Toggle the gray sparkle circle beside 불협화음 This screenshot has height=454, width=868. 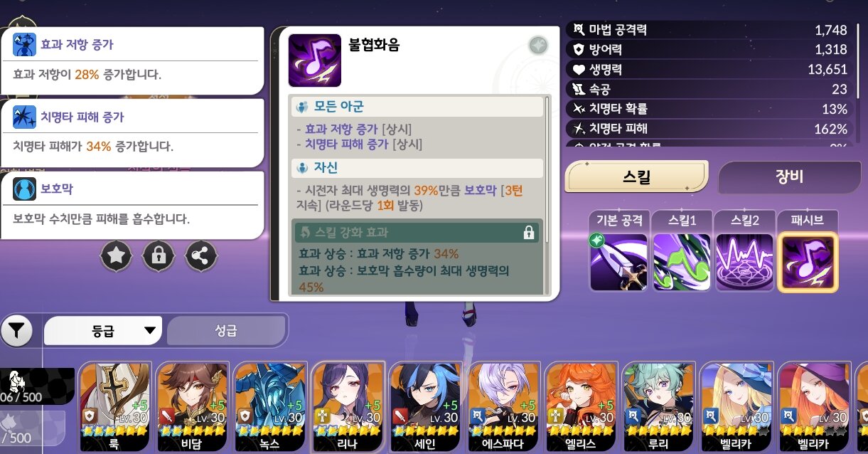pyautogui.click(x=538, y=46)
